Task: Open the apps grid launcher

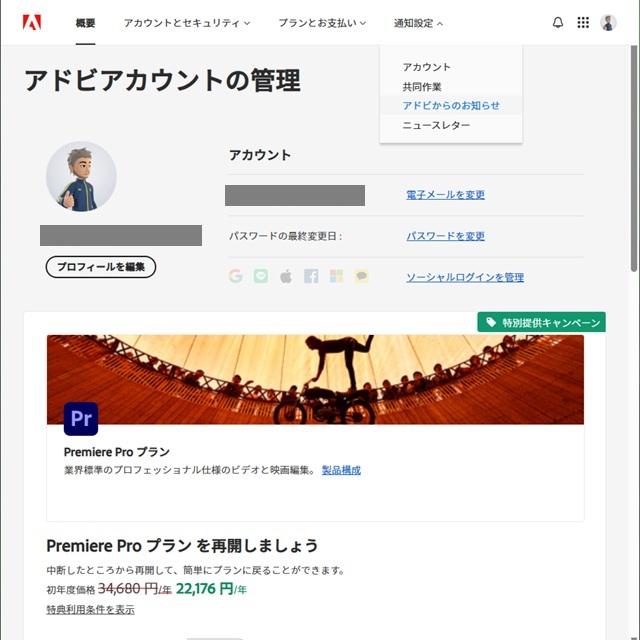Action: (x=583, y=22)
